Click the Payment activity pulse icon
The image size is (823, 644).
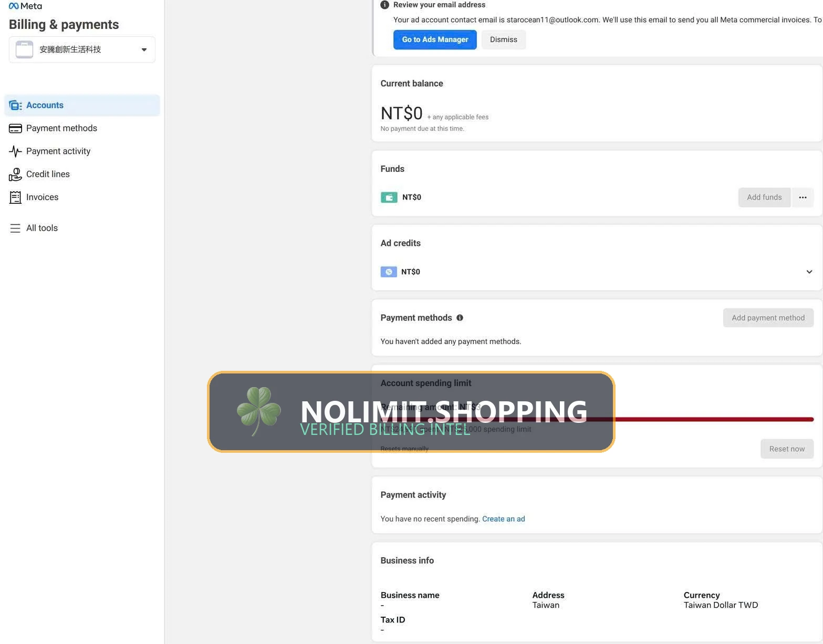15,151
